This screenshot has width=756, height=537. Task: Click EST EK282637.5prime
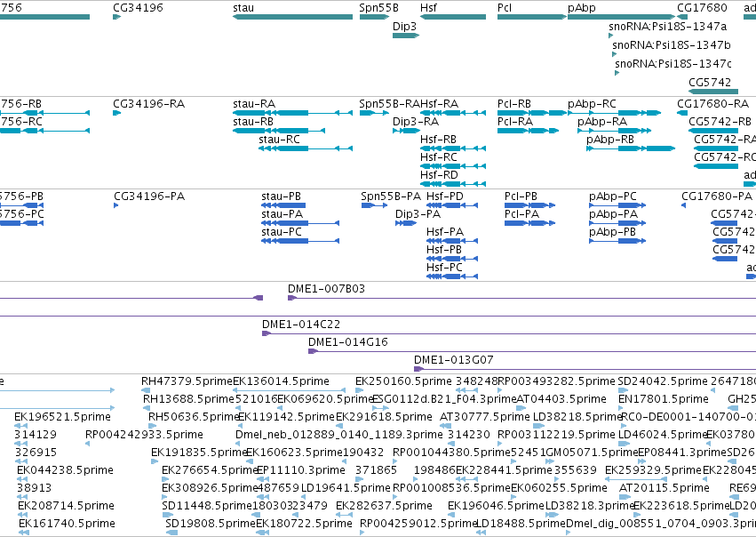click(384, 507)
